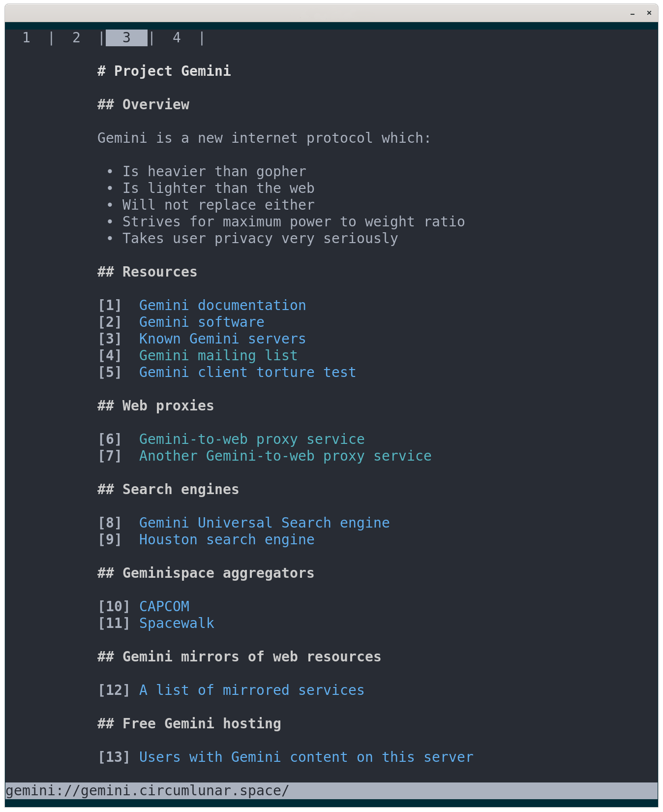Open the Gemini-to-web proxy service
The height and width of the screenshot is (812, 663).
pos(252,439)
